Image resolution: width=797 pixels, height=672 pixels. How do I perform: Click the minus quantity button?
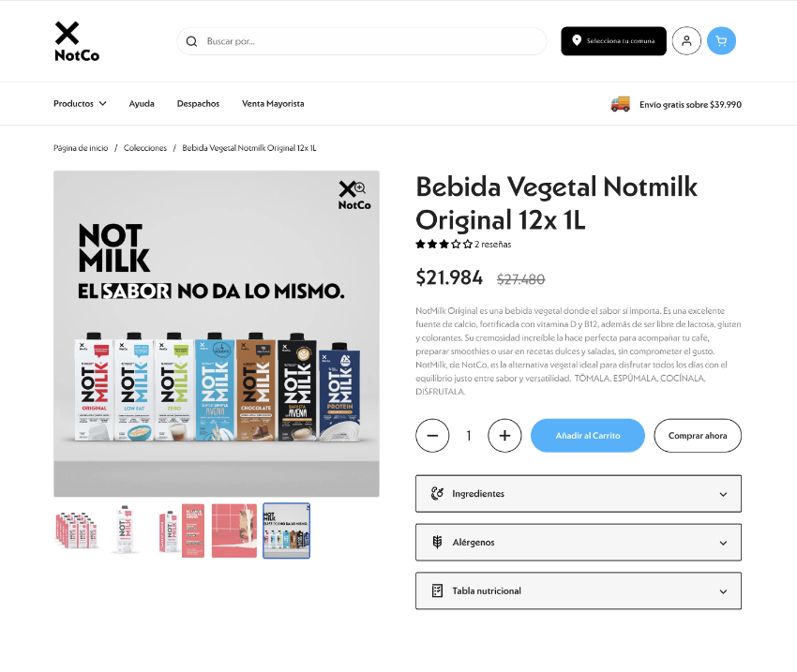point(432,435)
